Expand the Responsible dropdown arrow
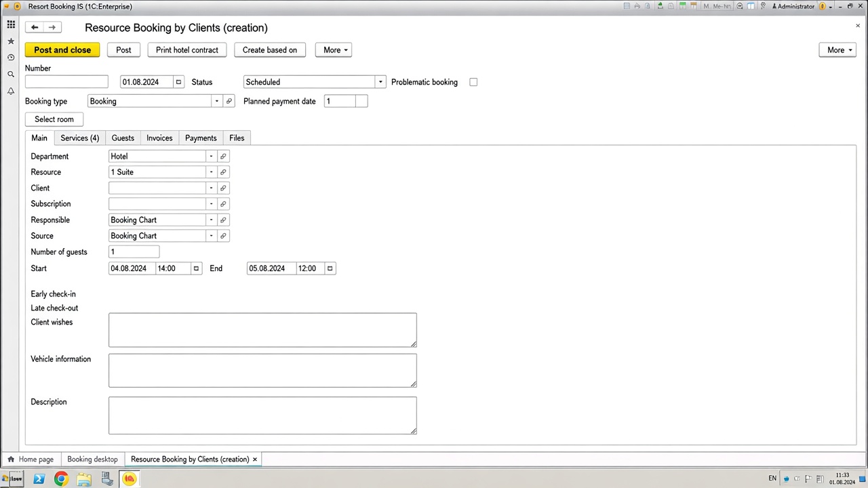868x488 pixels. coord(211,220)
